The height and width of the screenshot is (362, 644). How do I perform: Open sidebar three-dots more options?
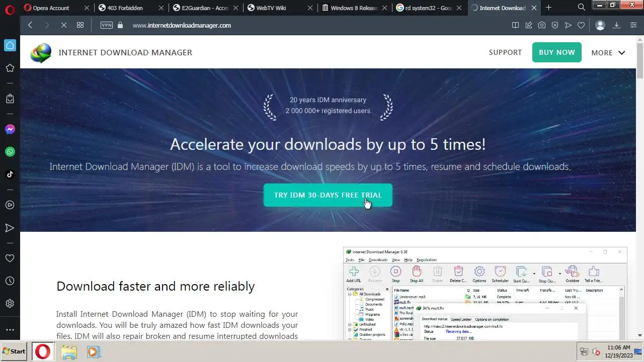pos(10,330)
